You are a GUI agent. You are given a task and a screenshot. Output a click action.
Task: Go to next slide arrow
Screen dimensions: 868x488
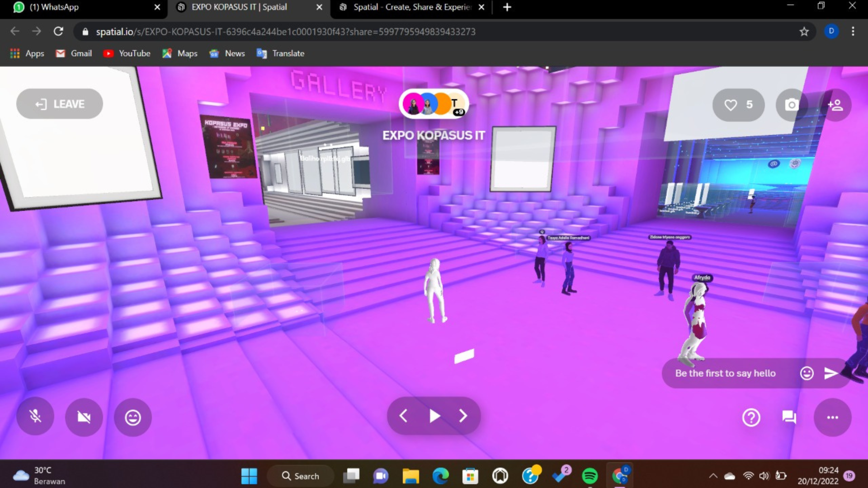click(463, 416)
